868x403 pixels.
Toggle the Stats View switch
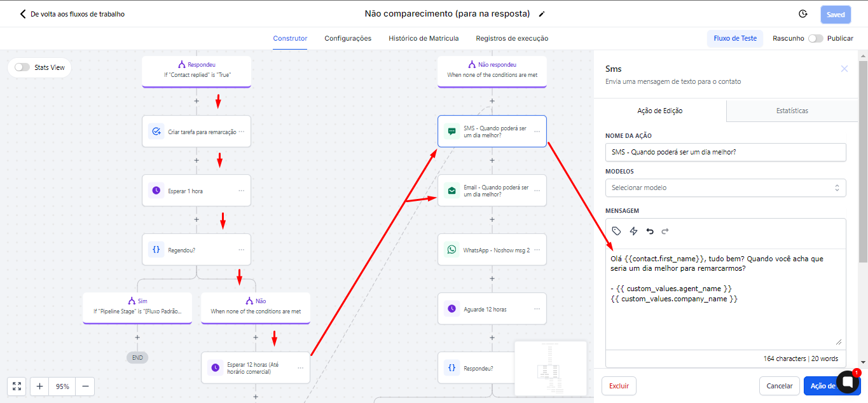click(x=22, y=67)
